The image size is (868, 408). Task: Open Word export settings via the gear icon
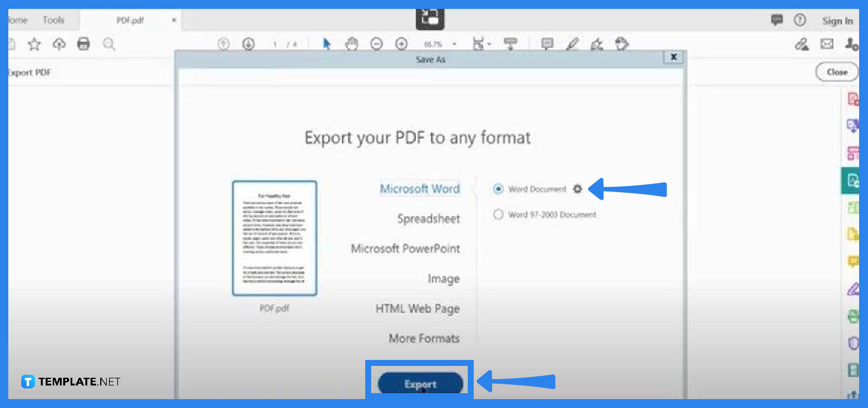pyautogui.click(x=577, y=189)
